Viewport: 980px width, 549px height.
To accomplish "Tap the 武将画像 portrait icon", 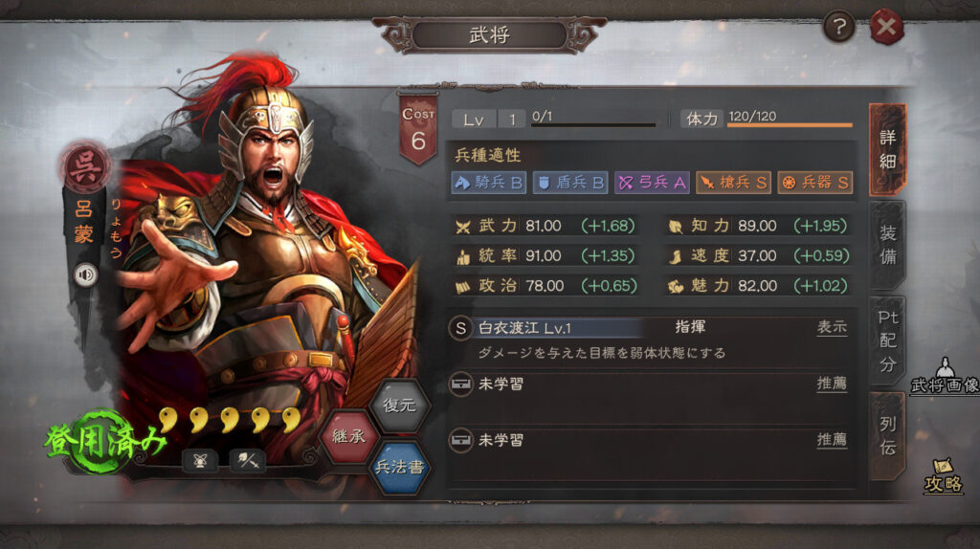I will pos(945,376).
